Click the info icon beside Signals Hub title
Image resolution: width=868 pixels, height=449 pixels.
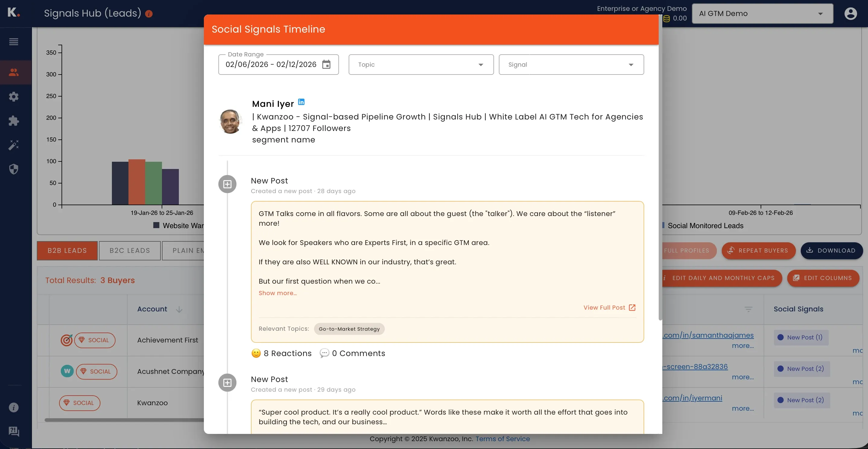point(149,14)
